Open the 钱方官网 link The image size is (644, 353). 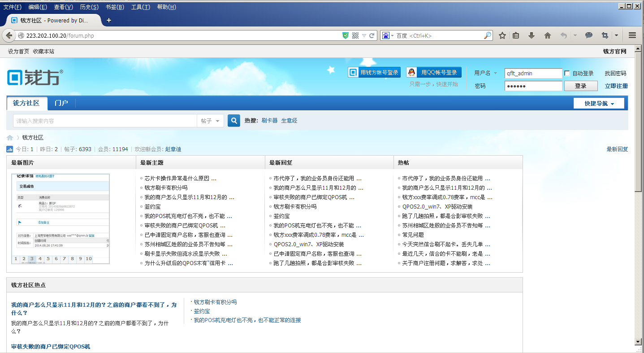pyautogui.click(x=614, y=52)
